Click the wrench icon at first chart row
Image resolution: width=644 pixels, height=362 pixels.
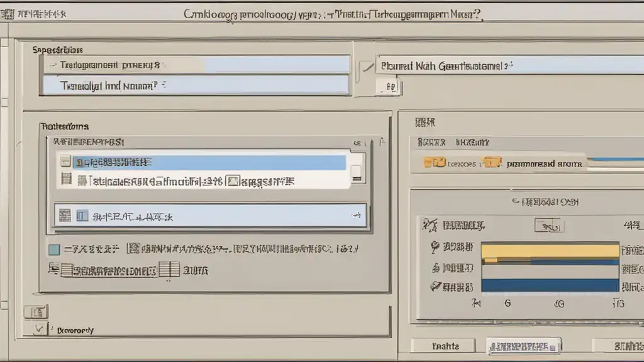point(430,225)
